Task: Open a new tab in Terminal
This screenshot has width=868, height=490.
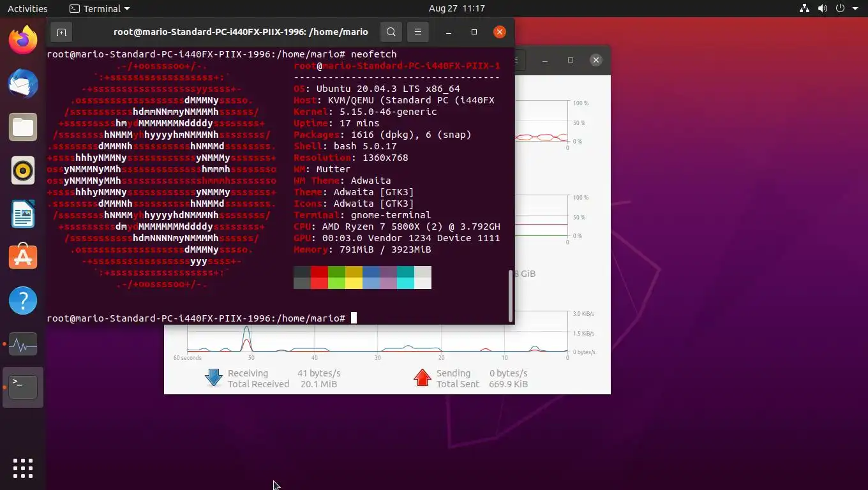Action: 61,32
